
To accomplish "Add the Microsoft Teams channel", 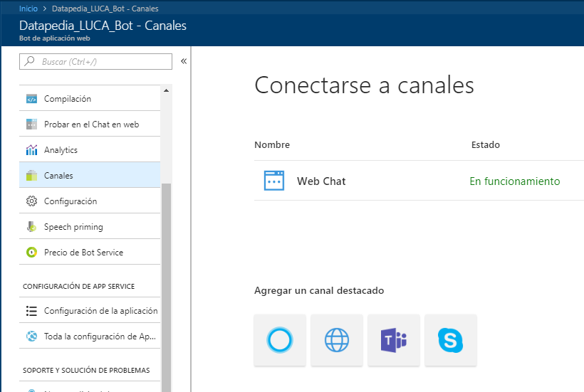I will click(394, 340).
